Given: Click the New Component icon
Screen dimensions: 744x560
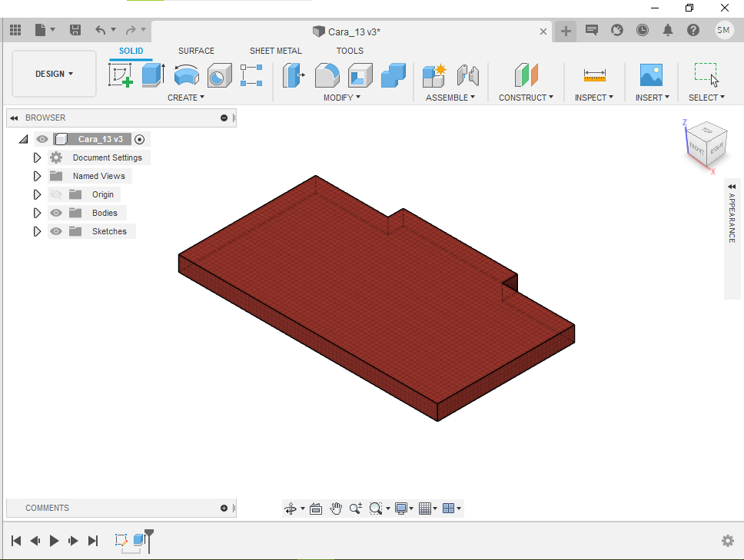Looking at the screenshot, I should [434, 75].
